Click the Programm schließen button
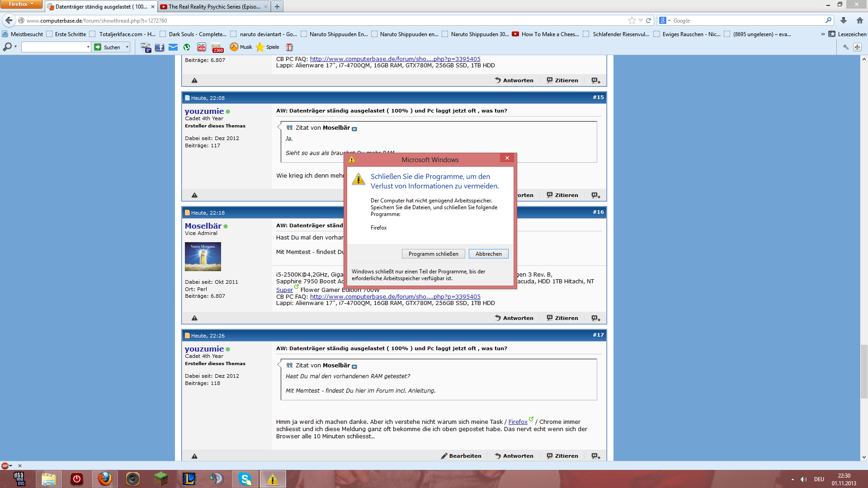868x488 pixels. pos(433,254)
